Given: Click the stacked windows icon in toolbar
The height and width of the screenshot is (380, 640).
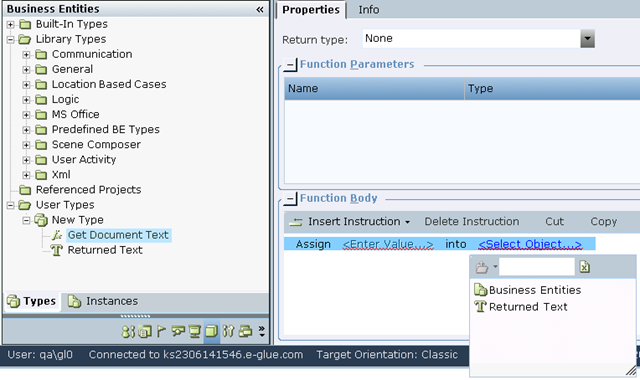Looking at the screenshot, I should click(245, 331).
